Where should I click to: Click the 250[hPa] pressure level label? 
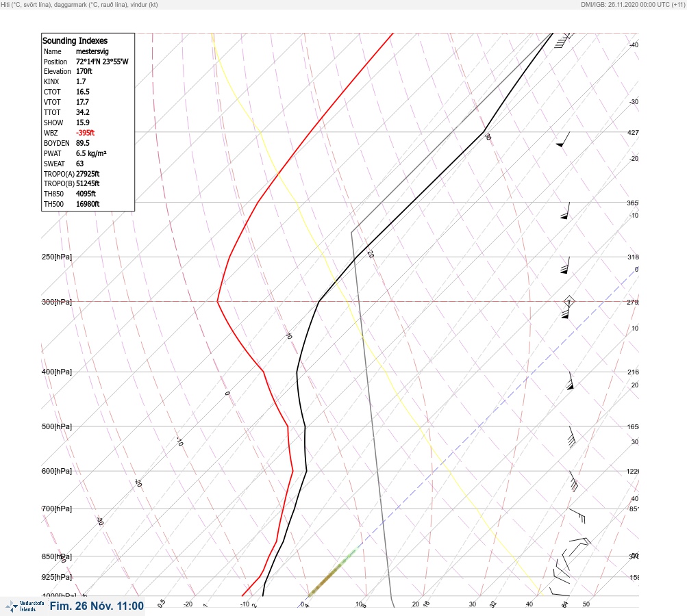[x=57, y=257]
